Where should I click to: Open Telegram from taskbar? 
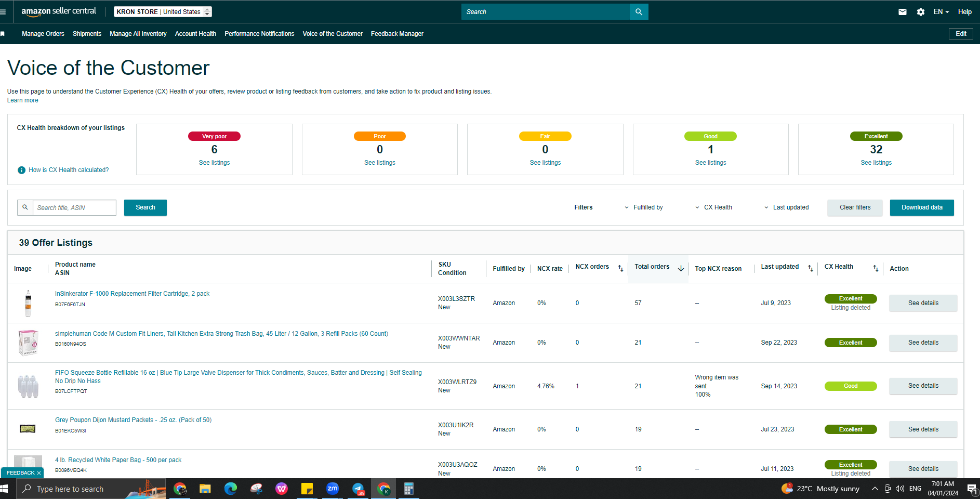click(358, 489)
